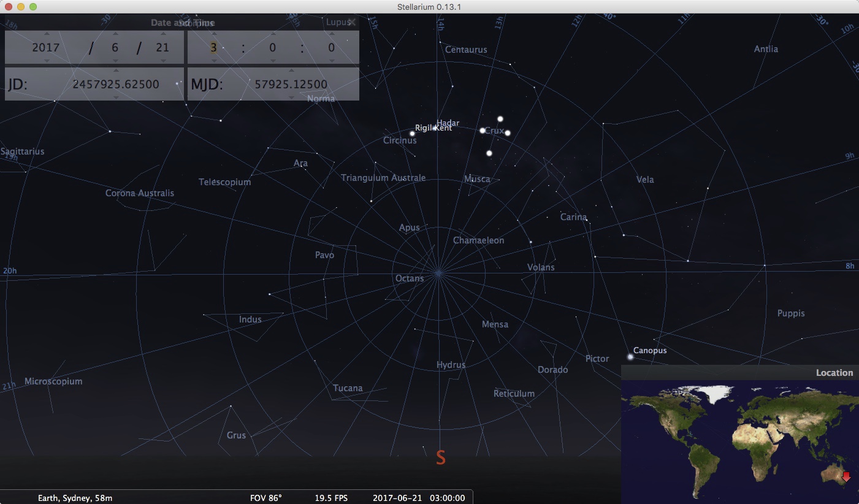Step down the MJD value
859x504 pixels.
coord(291,97)
